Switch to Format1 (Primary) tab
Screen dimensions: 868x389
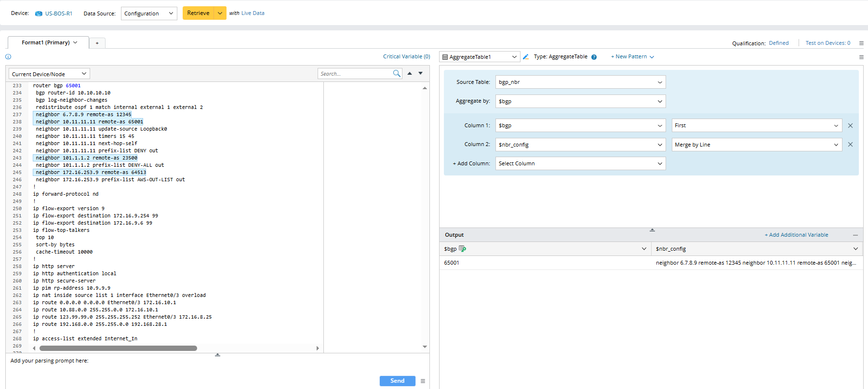[x=48, y=43]
